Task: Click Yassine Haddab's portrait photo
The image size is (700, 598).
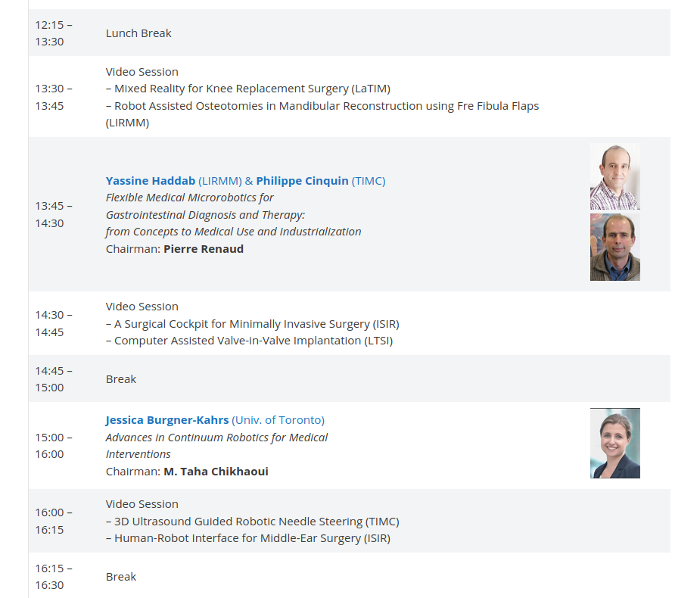Action: [614, 176]
